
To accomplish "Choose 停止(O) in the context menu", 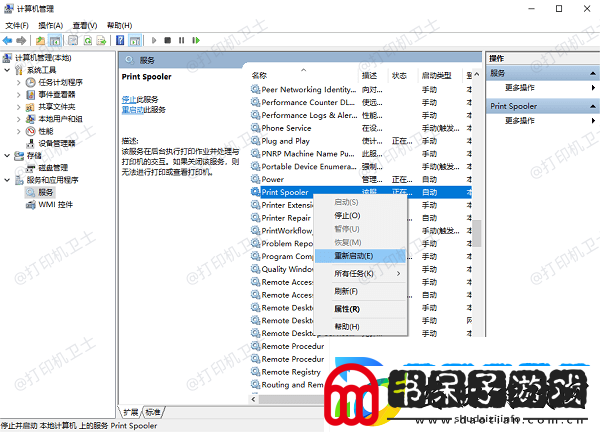I will [360, 216].
